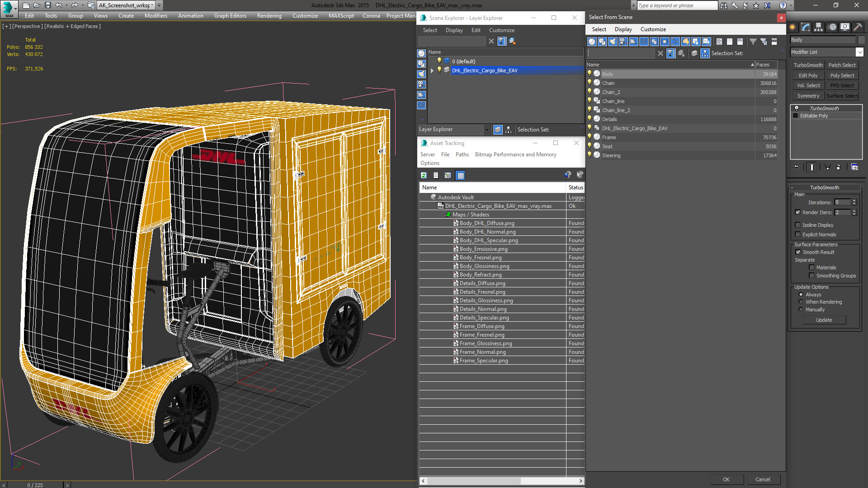Click Refresh icon in Asset Tracking toolbar
Viewport: 868px width, 488px height.
click(x=424, y=175)
